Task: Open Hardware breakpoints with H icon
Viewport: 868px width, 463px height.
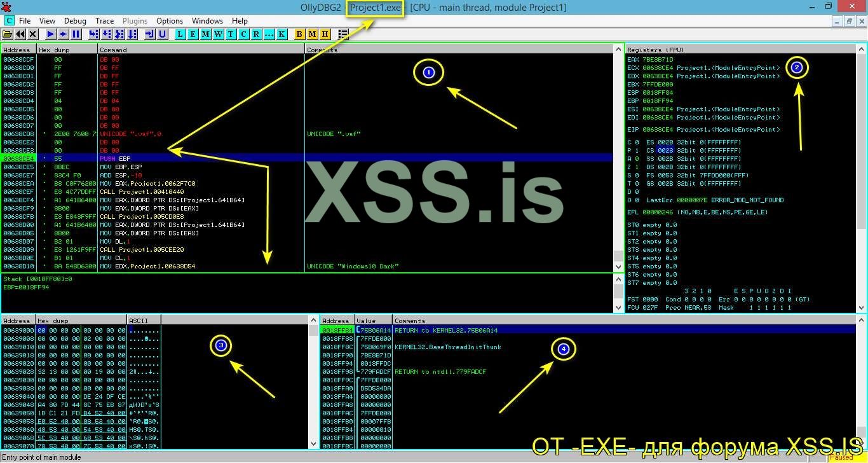Action: 325,34
